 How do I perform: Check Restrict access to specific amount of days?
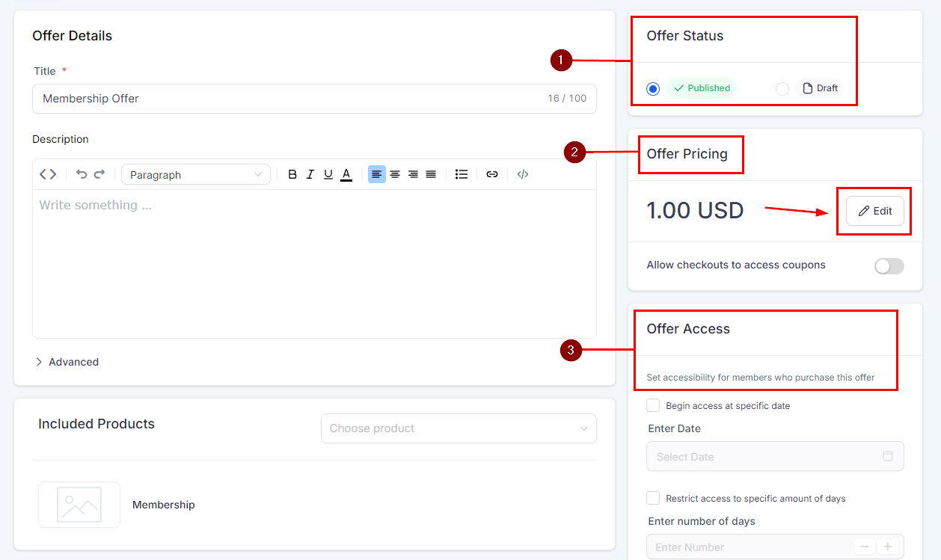(x=653, y=498)
